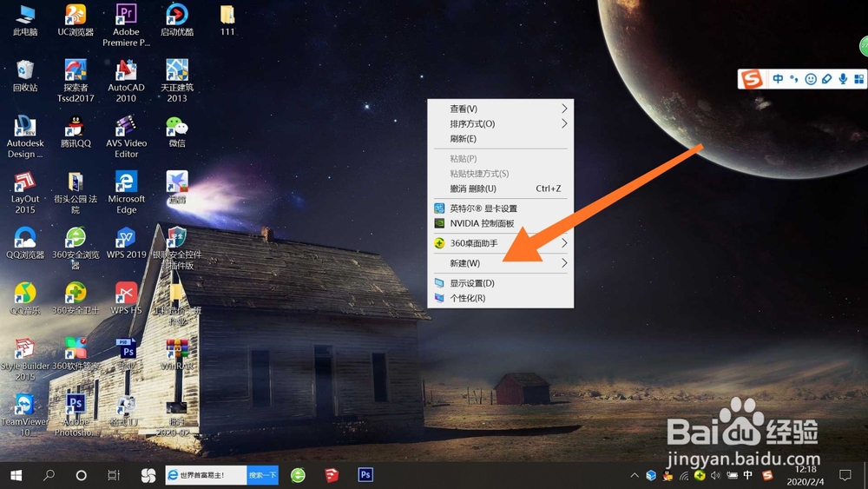Screen dimensions: 868x489
Task: Click the volume speaker tray icon
Action: [716, 475]
